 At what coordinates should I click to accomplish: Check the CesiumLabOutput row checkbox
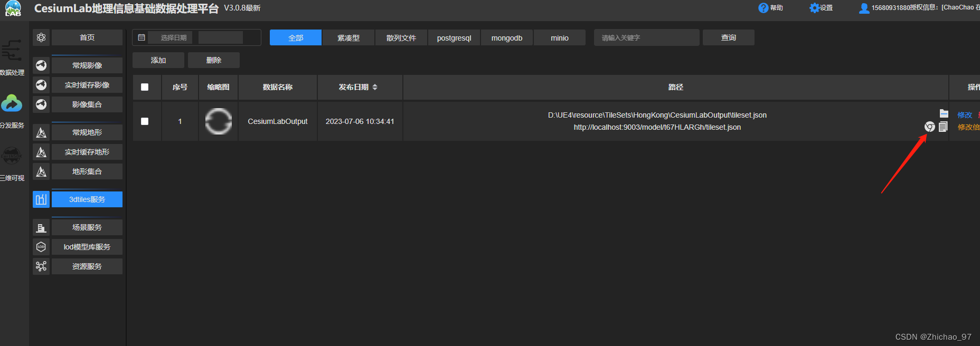click(x=145, y=121)
